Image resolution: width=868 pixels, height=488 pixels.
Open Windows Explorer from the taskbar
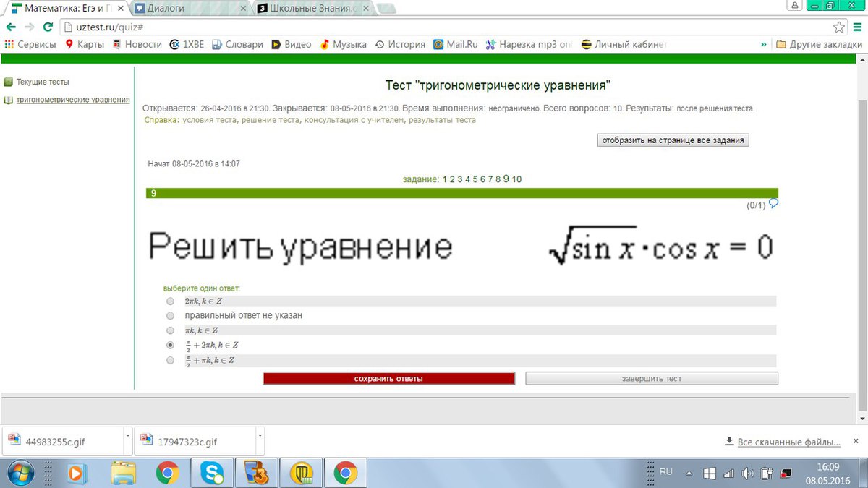tap(124, 473)
